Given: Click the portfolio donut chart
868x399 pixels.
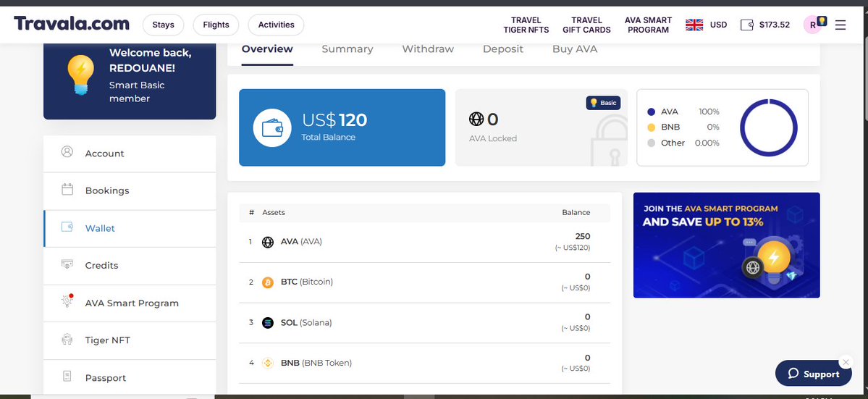Looking at the screenshot, I should coord(768,128).
